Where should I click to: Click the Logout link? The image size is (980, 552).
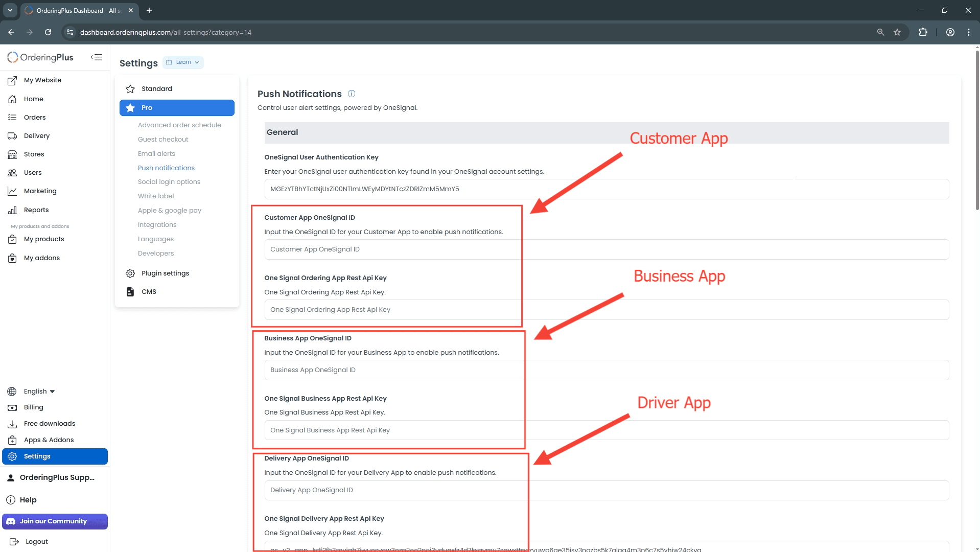[37, 542]
